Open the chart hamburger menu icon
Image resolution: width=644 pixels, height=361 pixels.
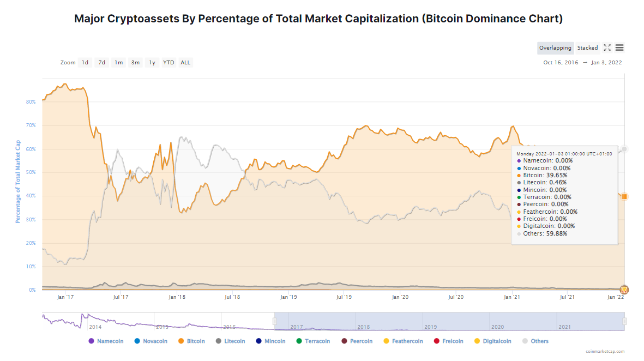click(x=619, y=48)
